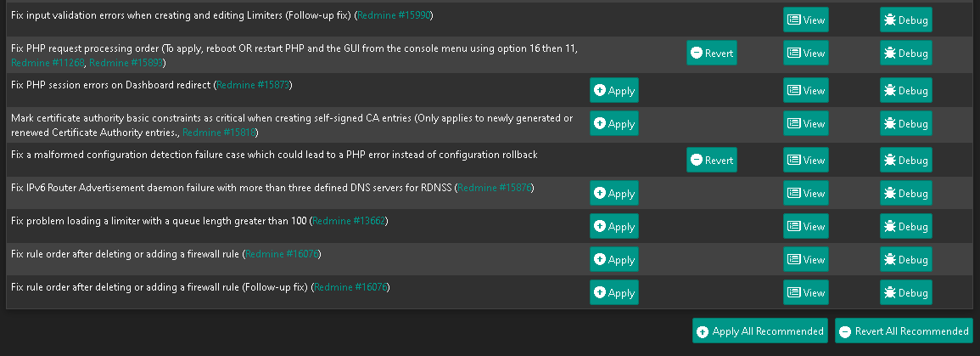The height and width of the screenshot is (356, 980).
Task: Open the Redmine #15873 link
Action: (x=253, y=84)
